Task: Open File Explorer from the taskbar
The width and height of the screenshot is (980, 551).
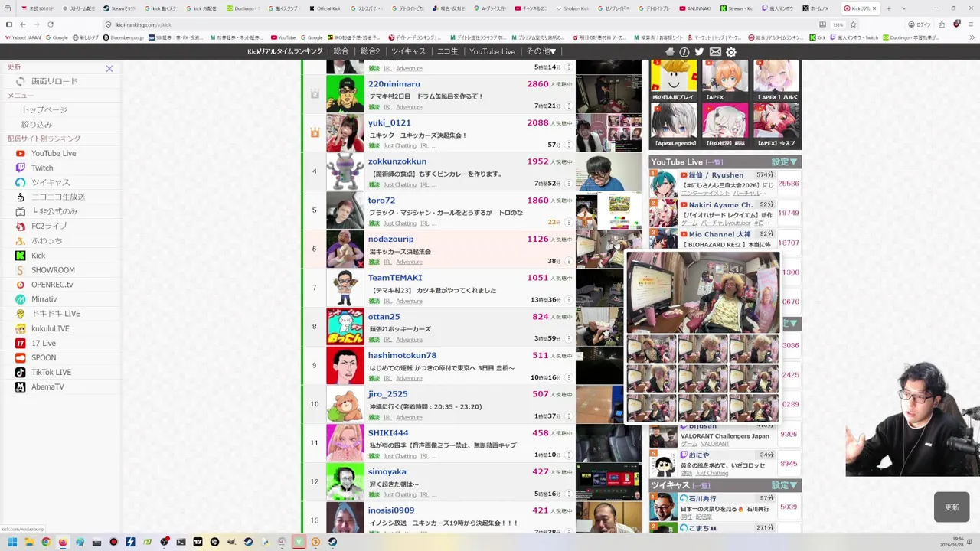Action: (x=29, y=542)
